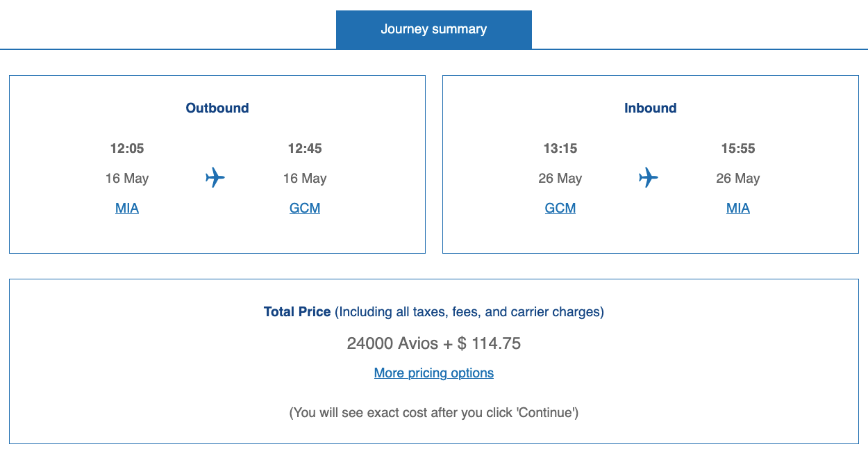Click the Outbound panel heading

coord(217,108)
